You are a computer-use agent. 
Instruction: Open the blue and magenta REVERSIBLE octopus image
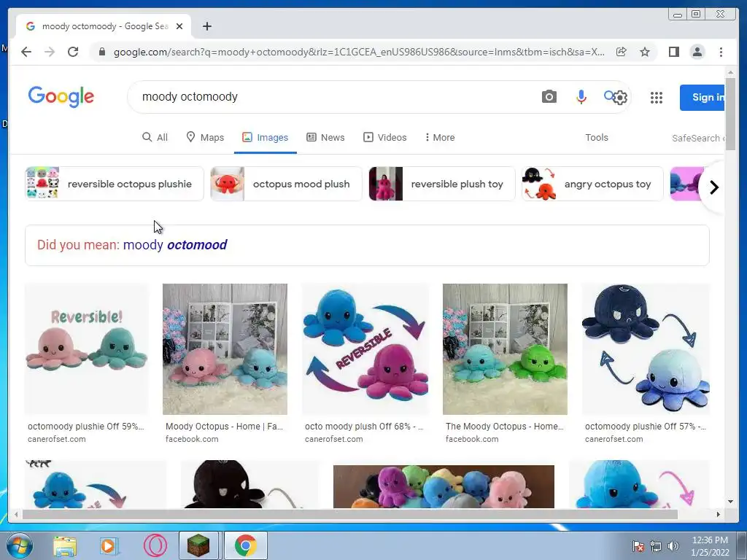pyautogui.click(x=365, y=349)
